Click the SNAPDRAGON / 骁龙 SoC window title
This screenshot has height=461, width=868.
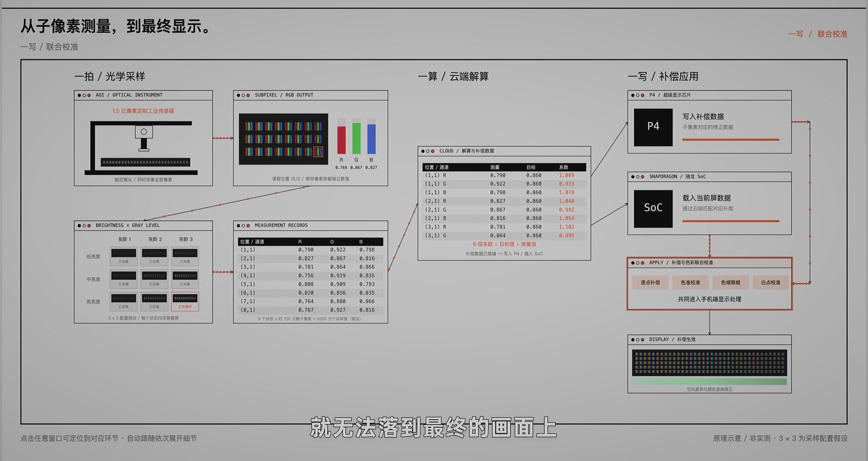point(677,176)
